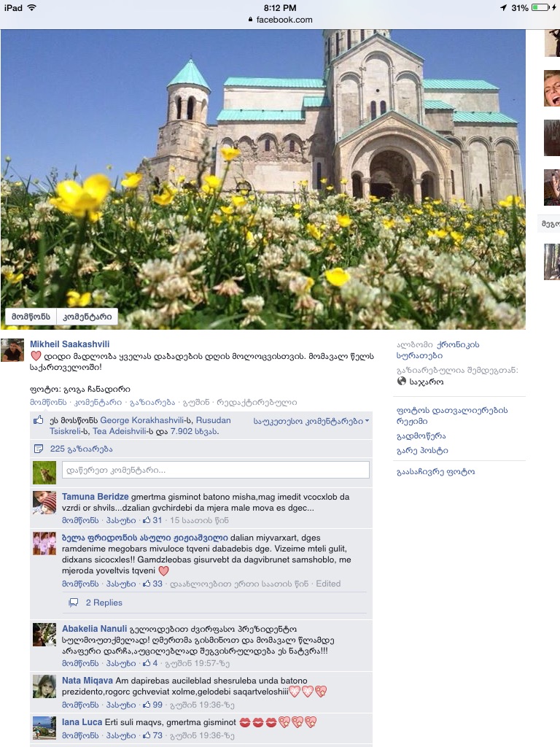Click the globe icon next to საჯარო
This screenshot has width=560, height=747.
click(402, 381)
